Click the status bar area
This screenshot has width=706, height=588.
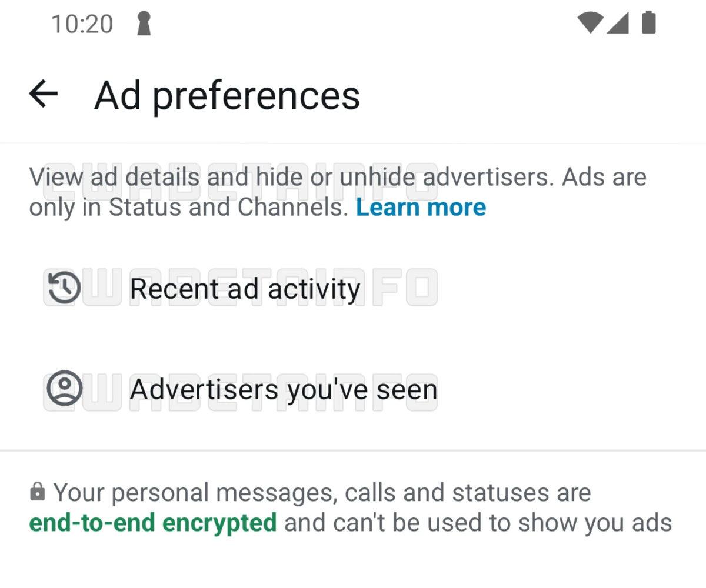[353, 24]
